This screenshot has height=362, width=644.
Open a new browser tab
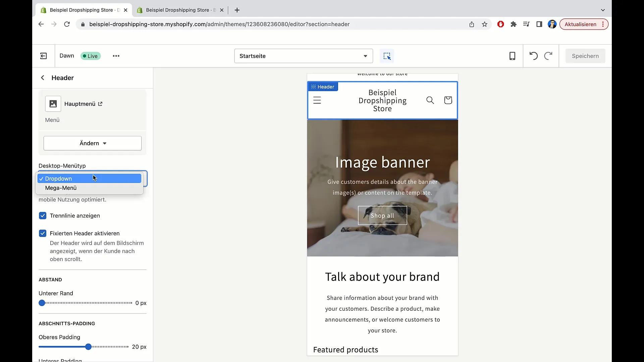(x=237, y=10)
